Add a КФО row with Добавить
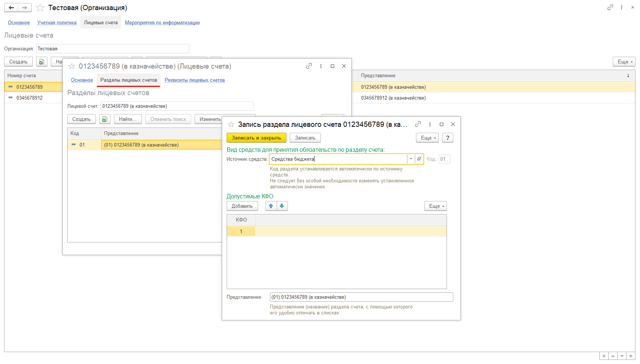 (242, 206)
